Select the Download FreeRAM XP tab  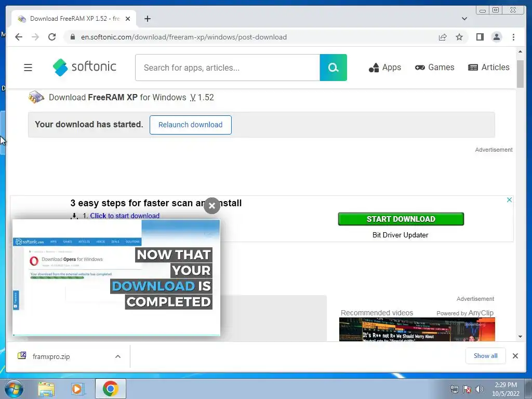pyautogui.click(x=74, y=19)
